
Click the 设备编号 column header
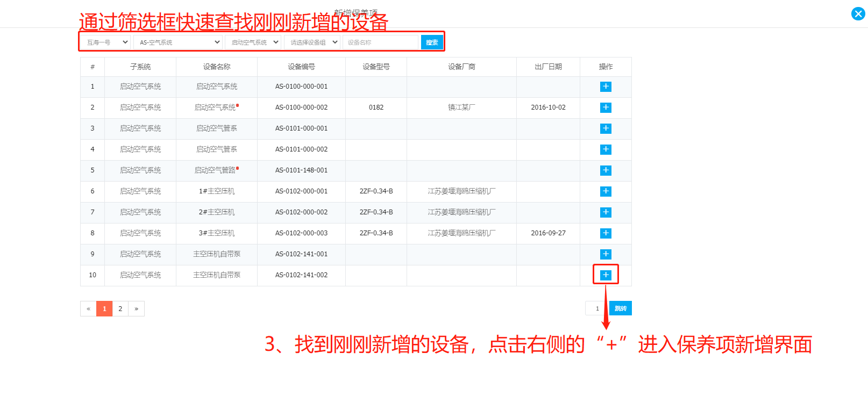(x=301, y=67)
